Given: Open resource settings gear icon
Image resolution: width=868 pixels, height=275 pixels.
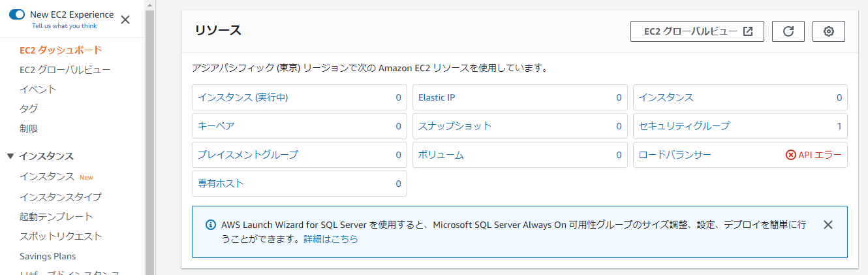Looking at the screenshot, I should coord(829,31).
